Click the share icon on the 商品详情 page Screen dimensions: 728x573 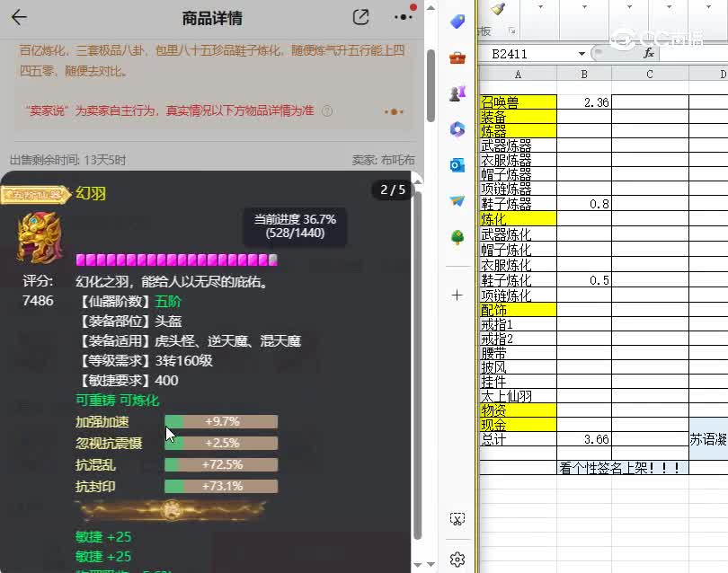(x=360, y=17)
